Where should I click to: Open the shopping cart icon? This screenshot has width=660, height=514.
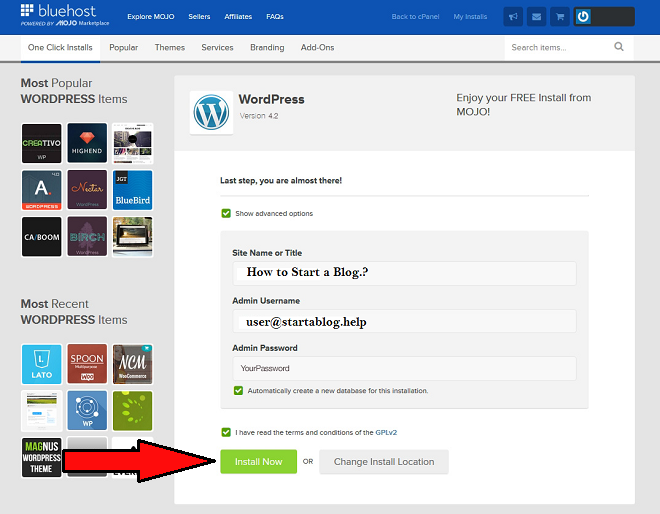[x=560, y=17]
